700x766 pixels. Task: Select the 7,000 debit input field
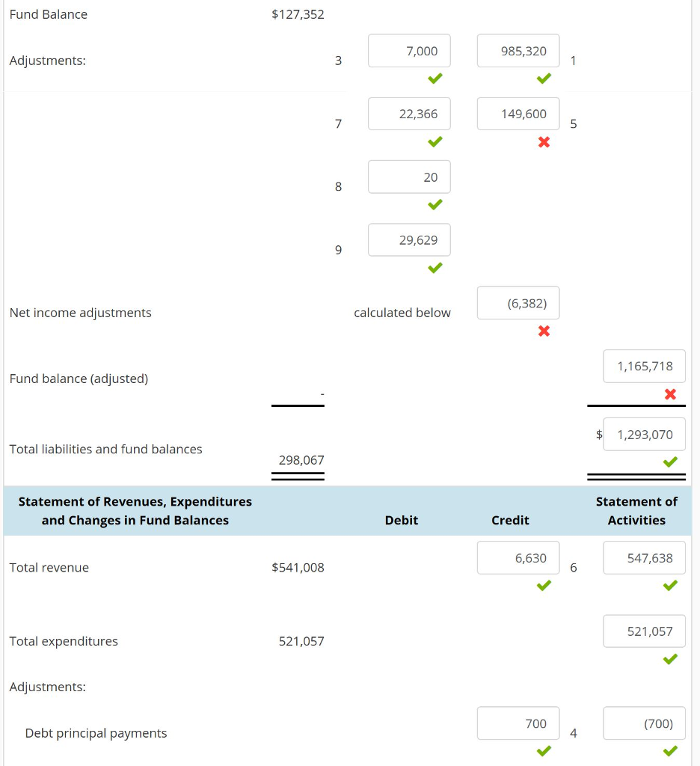click(409, 50)
